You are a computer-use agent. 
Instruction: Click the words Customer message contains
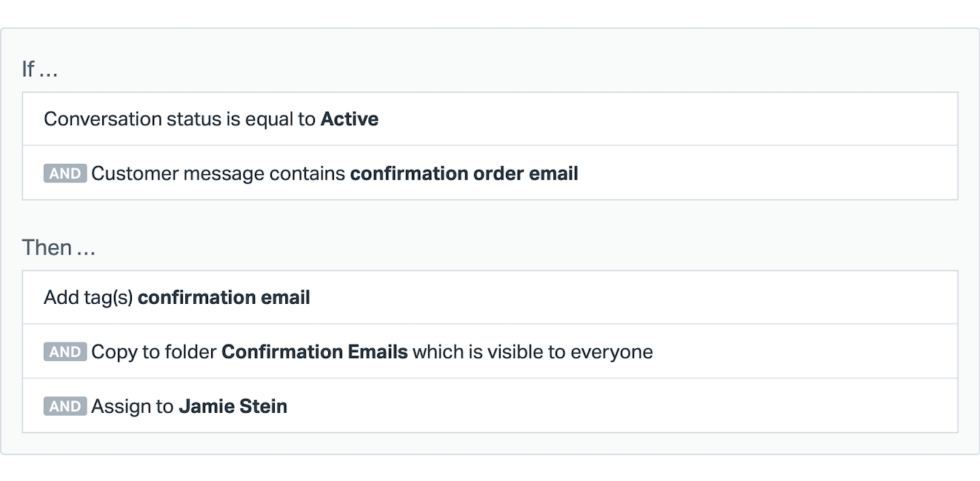[x=219, y=173]
